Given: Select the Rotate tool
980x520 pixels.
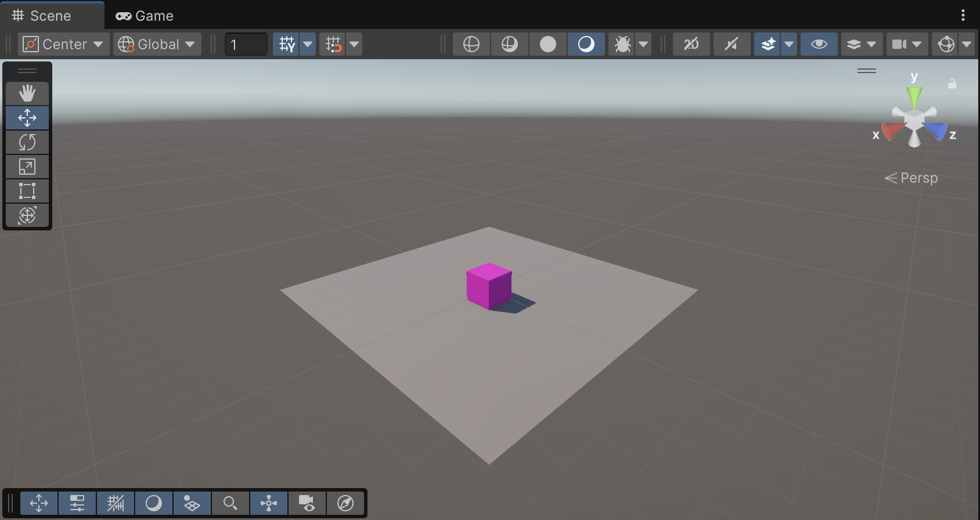Looking at the screenshot, I should (27, 142).
